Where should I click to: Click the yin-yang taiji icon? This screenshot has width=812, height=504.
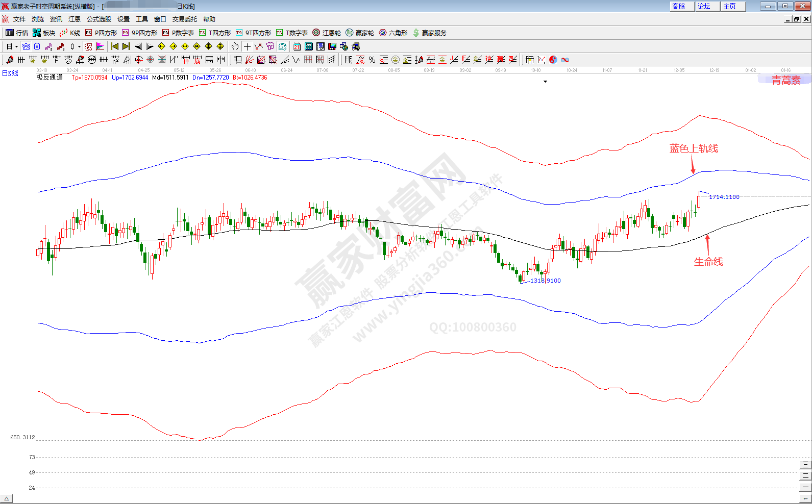point(553,60)
